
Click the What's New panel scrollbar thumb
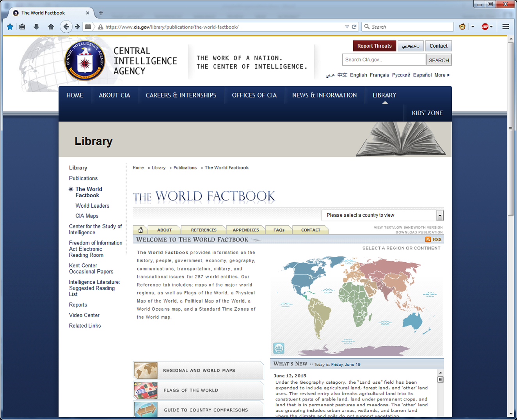(x=441, y=379)
